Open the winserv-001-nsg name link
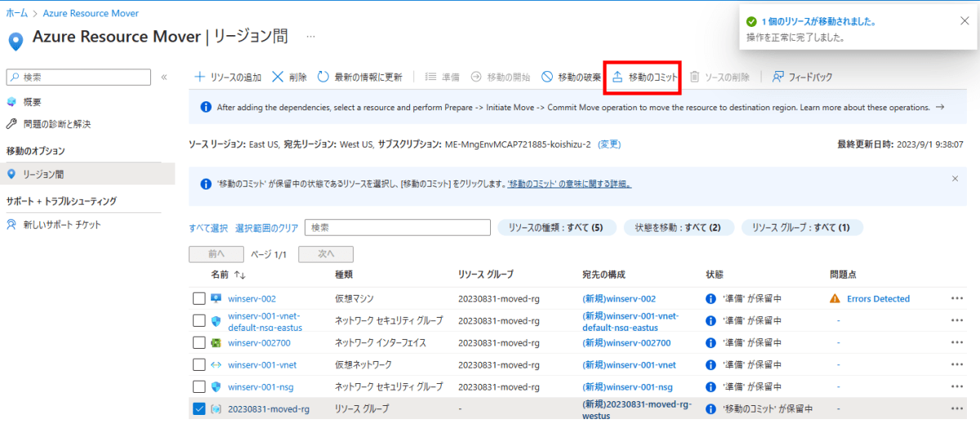Screen dimensions: 980x437 tap(261, 387)
